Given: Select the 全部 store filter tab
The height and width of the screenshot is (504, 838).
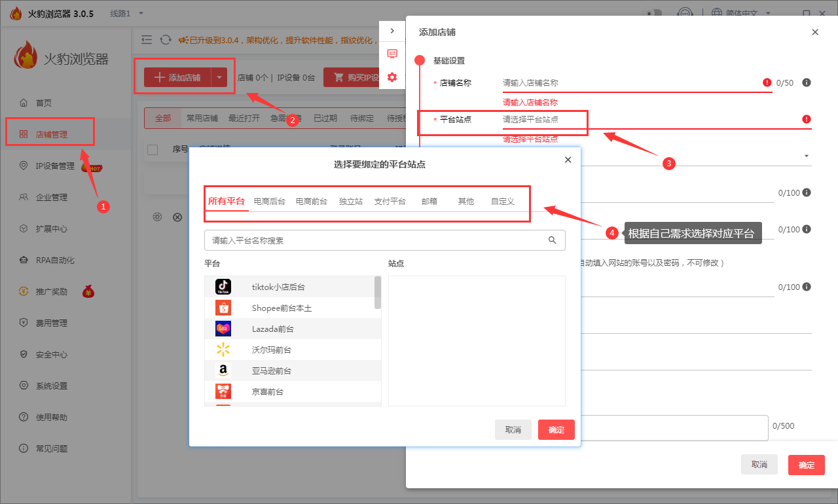Looking at the screenshot, I should pos(163,118).
